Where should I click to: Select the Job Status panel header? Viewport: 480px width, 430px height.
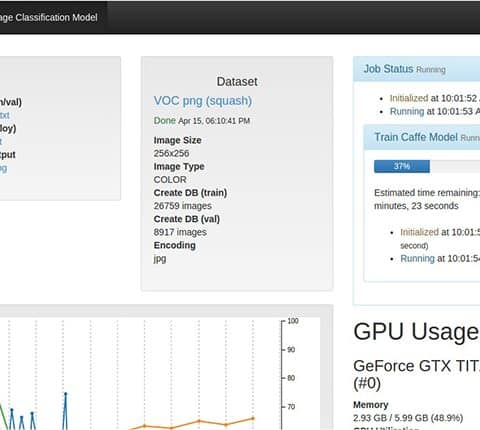pyautogui.click(x=417, y=69)
